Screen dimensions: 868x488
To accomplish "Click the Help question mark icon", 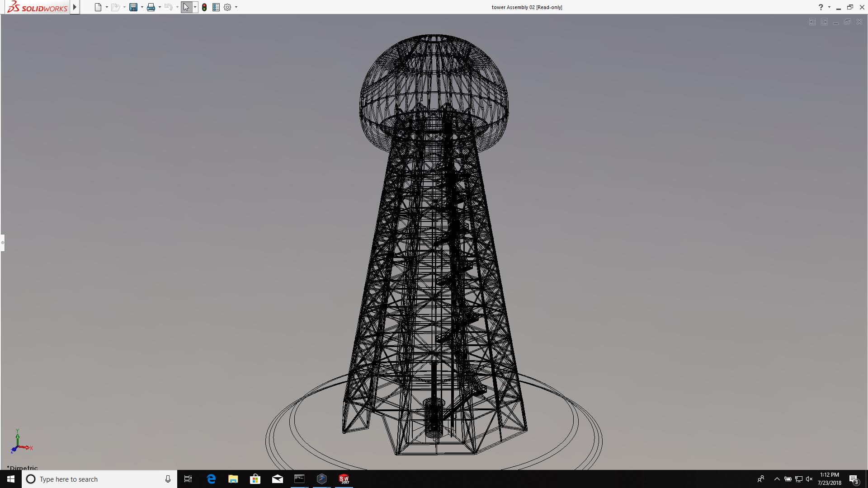I will pyautogui.click(x=821, y=7).
